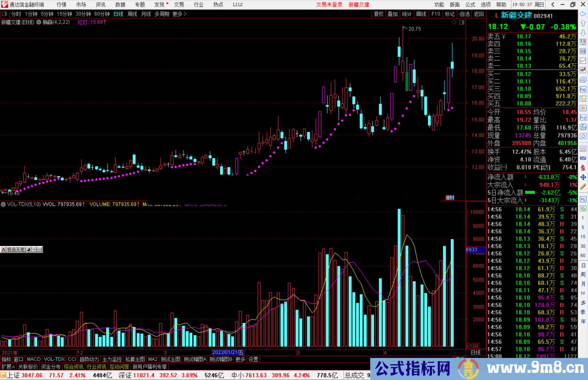588x380 pixels.
Task: Click the RSI indicator sidebar icon
Action: coord(583,158)
